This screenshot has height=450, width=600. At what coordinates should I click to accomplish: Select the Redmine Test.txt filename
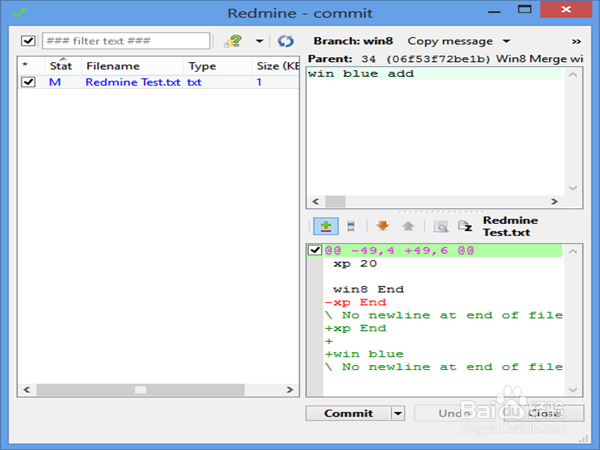[x=133, y=82]
